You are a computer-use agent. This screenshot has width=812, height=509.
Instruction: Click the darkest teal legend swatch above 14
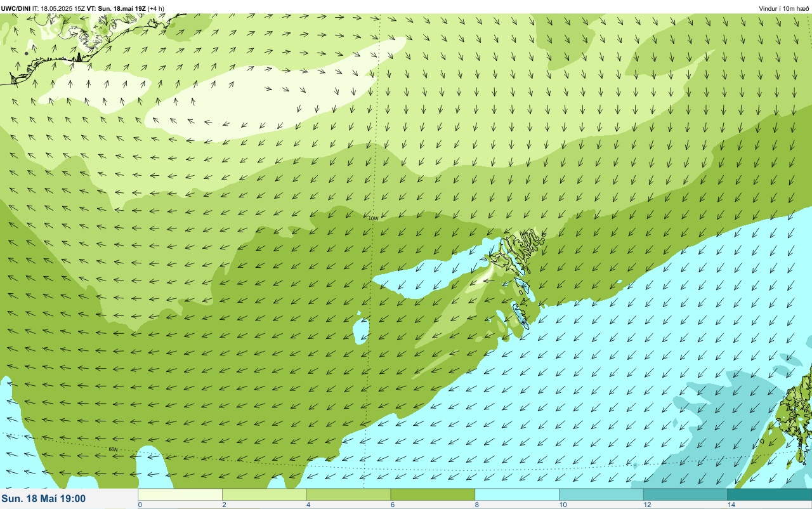tap(769, 494)
